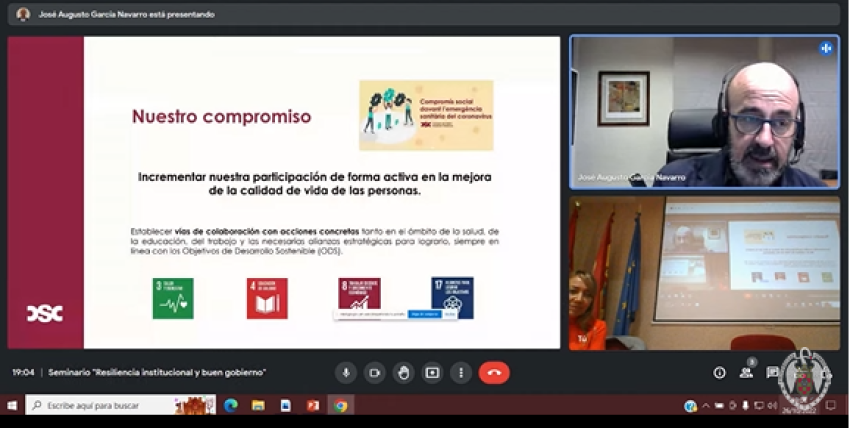Click the blue stop sharing button on slide
Viewport: 850px width, 428px height.
tap(424, 314)
